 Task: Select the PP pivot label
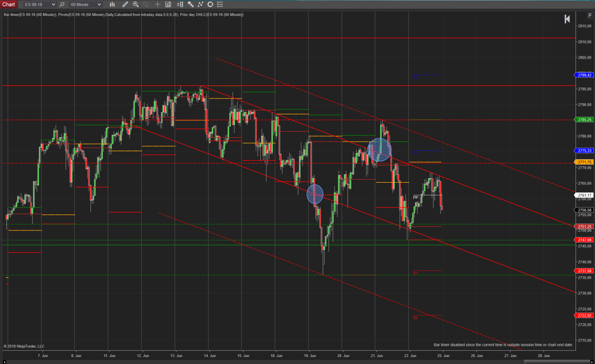415,197
